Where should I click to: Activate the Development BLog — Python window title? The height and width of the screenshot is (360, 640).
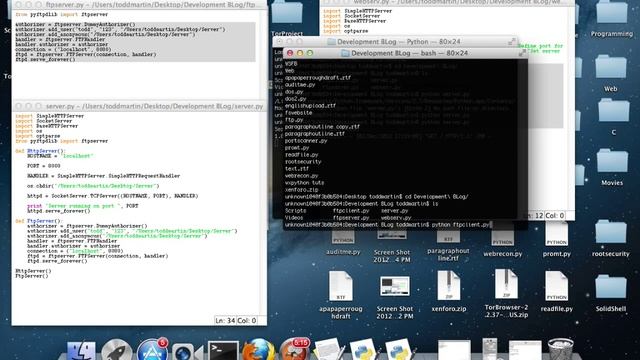398,42
